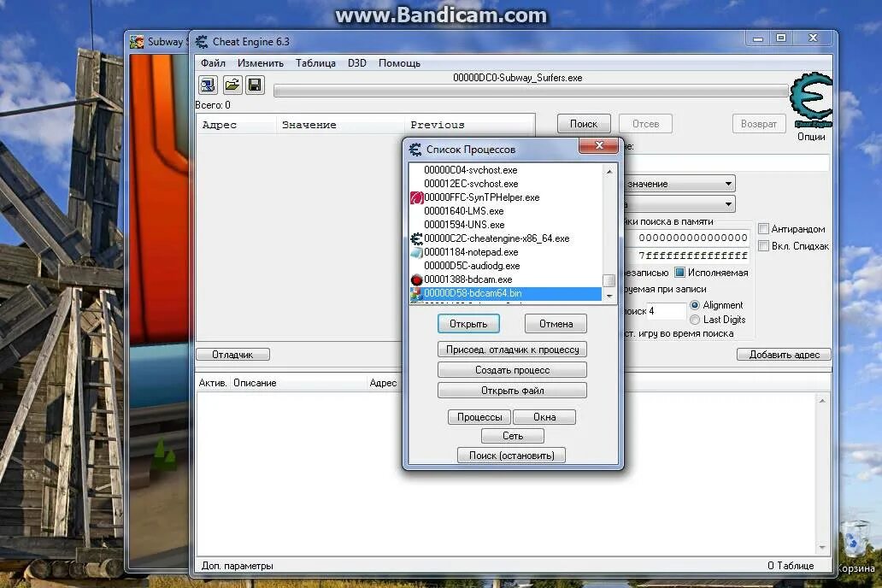The height and width of the screenshot is (588, 882).
Task: Click Присоед. отладчик к процессу button
Action: [x=513, y=350]
